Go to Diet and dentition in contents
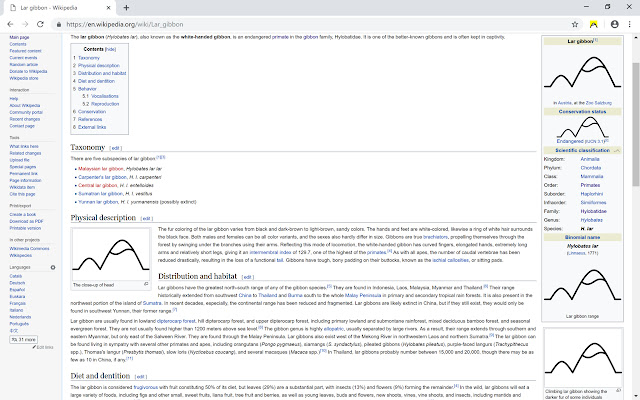Screen dimensions: 640x400 coord(96,81)
